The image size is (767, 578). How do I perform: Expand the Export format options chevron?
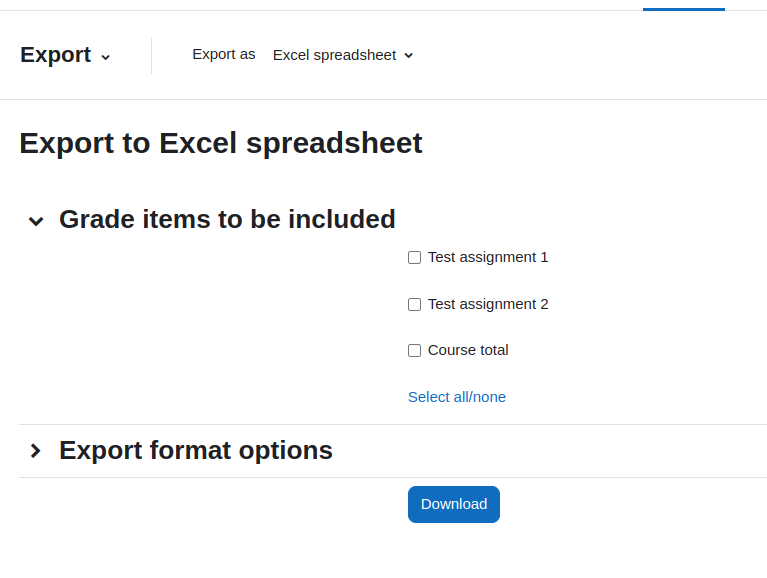(36, 450)
